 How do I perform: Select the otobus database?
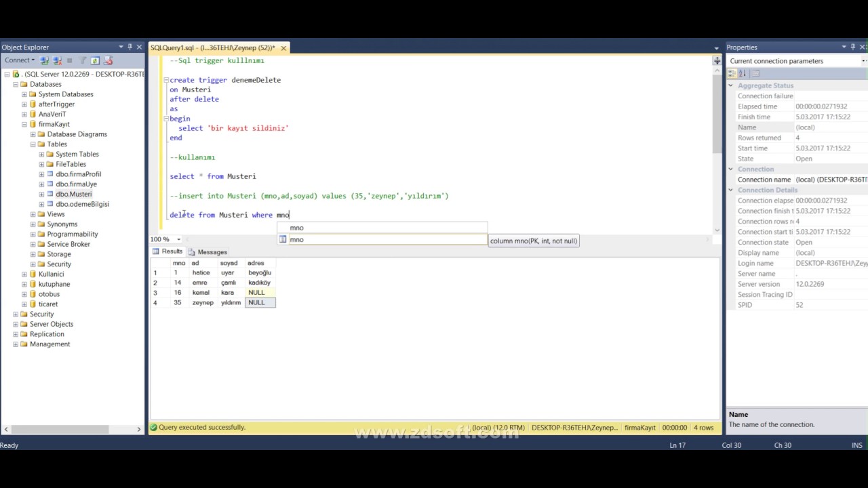pos(49,294)
